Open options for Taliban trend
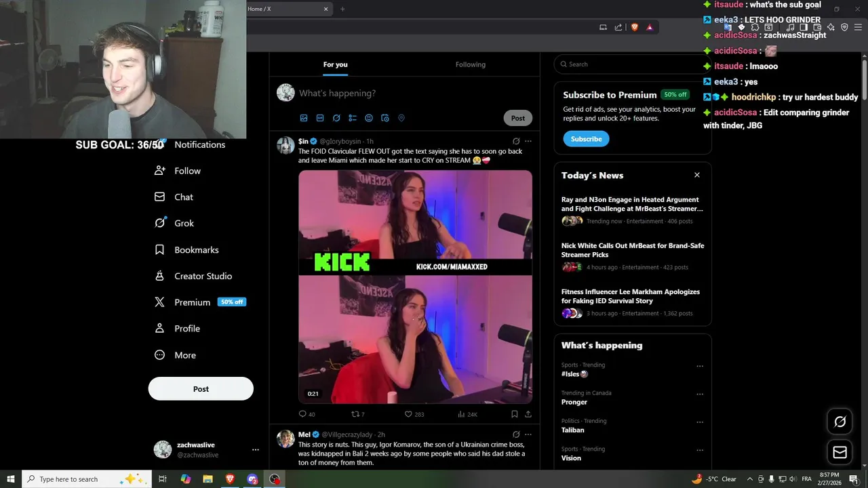The width and height of the screenshot is (868, 488). coord(700,422)
